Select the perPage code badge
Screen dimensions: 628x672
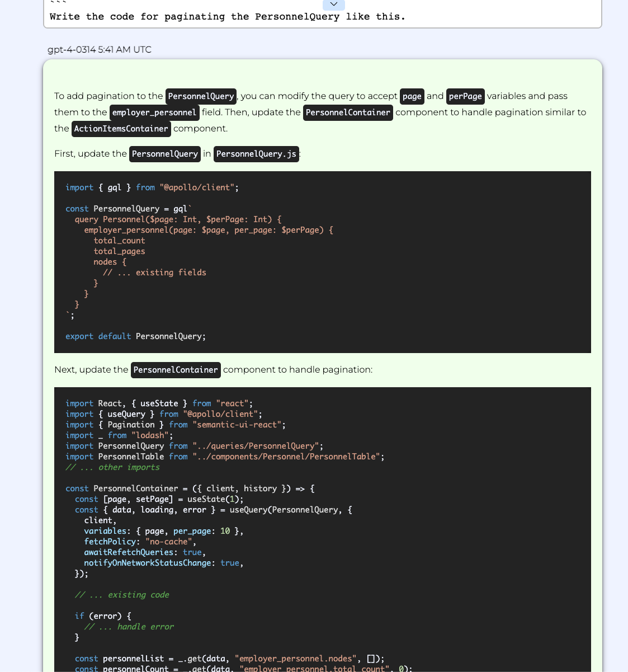465,96
